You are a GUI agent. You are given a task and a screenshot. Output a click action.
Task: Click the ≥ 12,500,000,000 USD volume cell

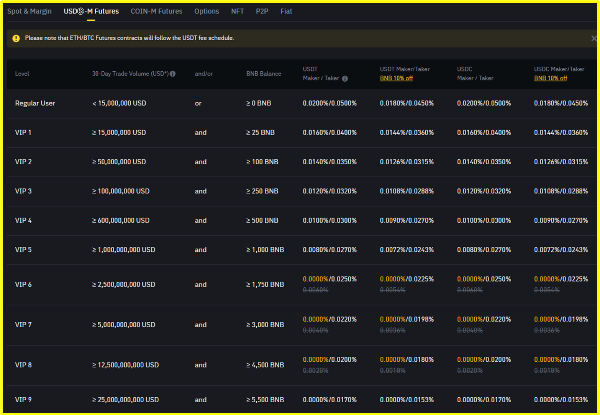click(125, 365)
